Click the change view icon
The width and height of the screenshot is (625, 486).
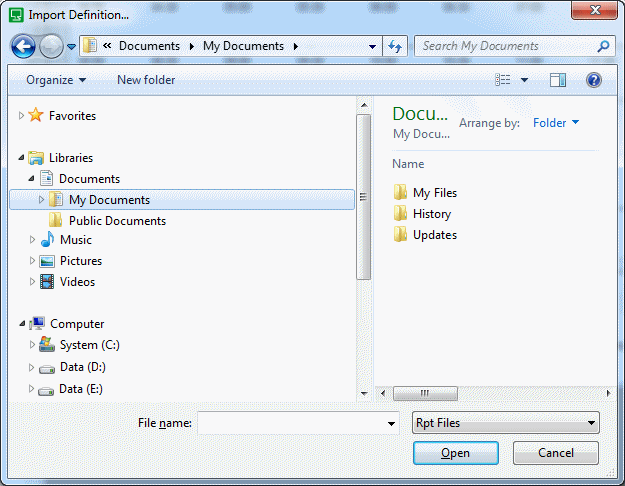pos(504,80)
